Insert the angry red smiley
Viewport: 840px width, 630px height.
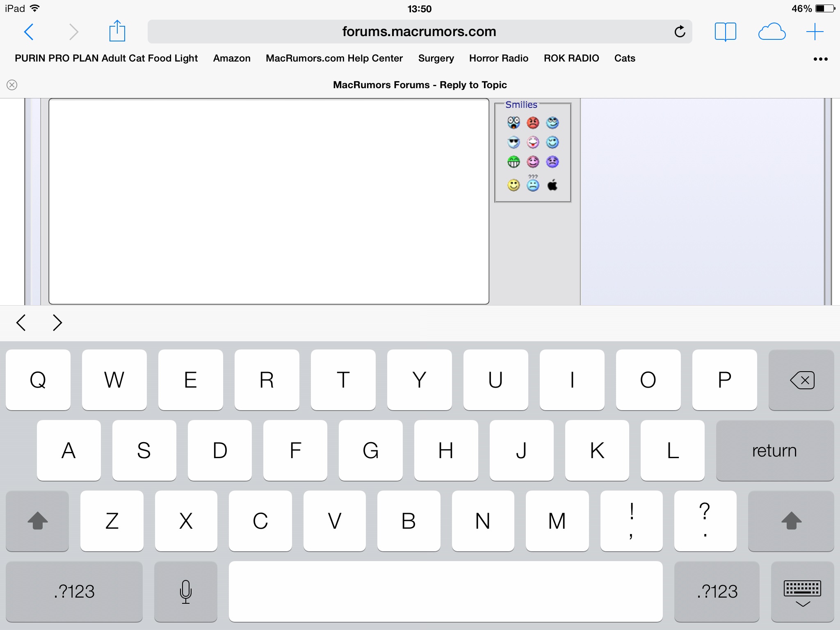[x=533, y=123]
